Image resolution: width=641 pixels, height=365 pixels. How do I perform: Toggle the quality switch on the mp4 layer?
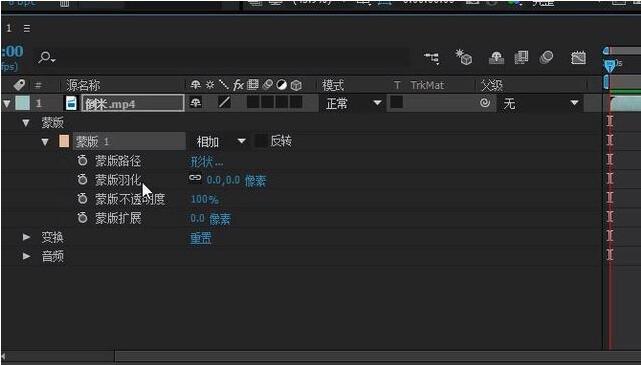tap(224, 102)
